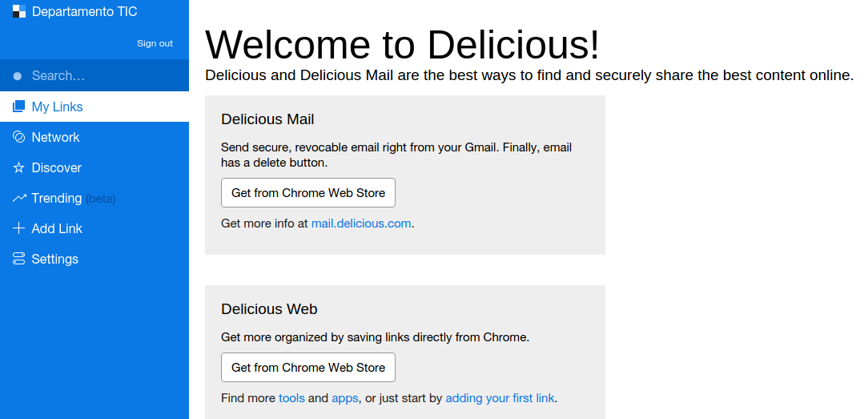Click the My Links stacked-pages icon
This screenshot has height=419, width=868.
click(x=19, y=107)
